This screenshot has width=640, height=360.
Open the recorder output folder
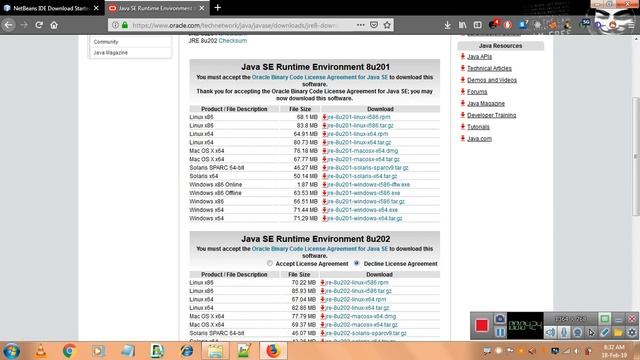point(618,332)
